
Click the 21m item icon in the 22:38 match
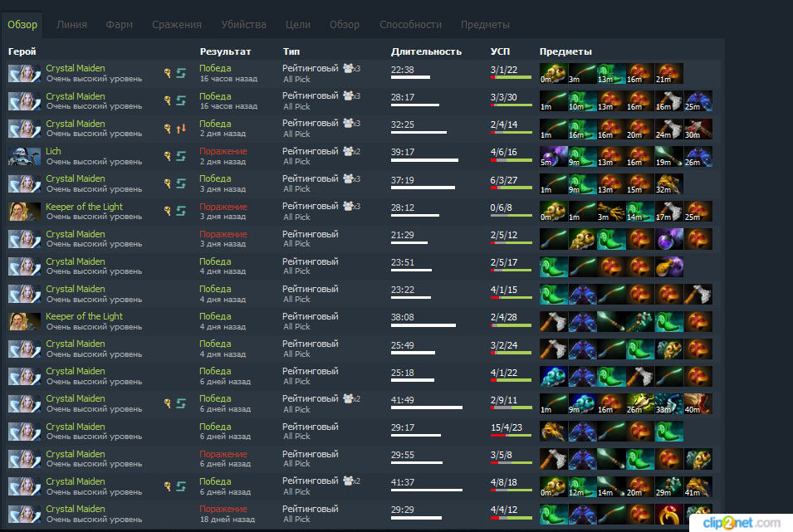tap(669, 74)
